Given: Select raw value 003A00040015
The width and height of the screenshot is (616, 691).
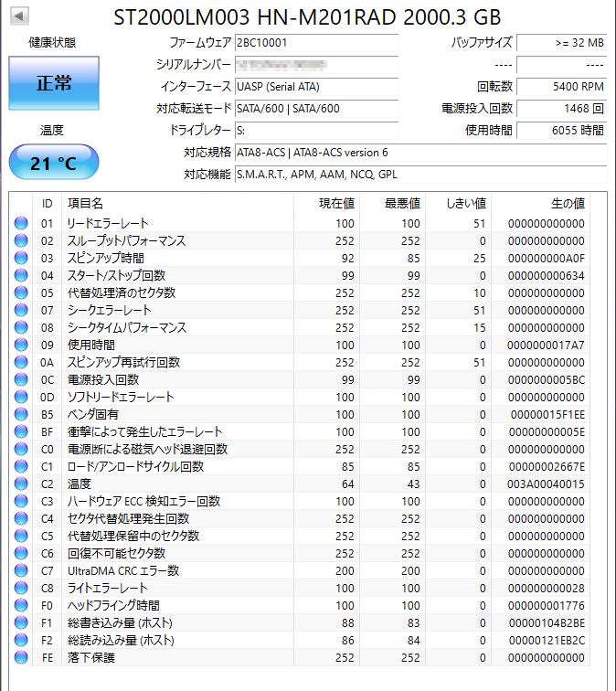Looking at the screenshot, I should tap(546, 484).
